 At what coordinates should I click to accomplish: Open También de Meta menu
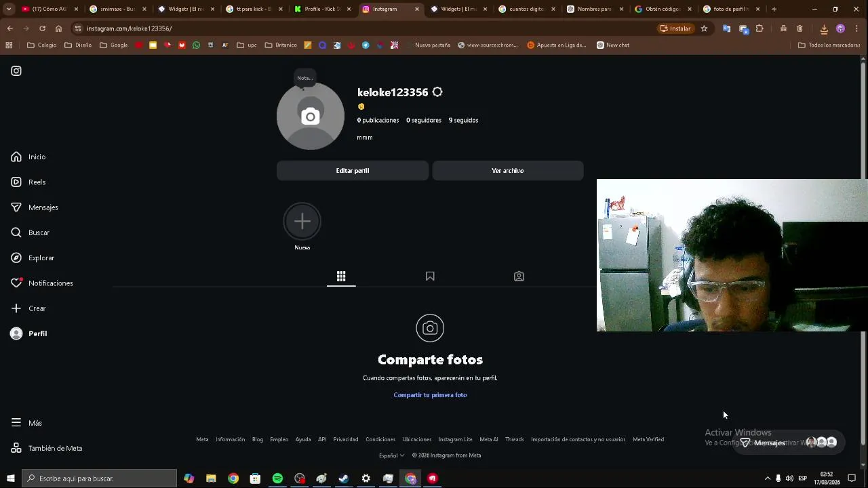[47, 448]
